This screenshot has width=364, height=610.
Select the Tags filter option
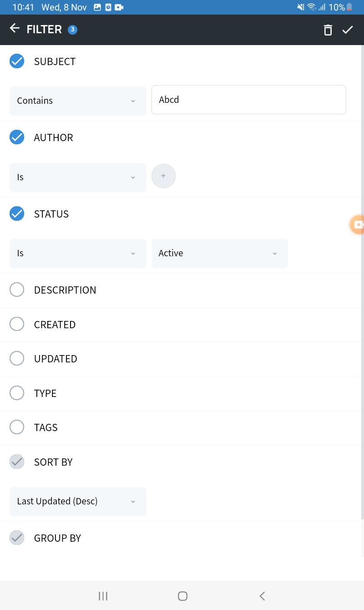click(17, 427)
